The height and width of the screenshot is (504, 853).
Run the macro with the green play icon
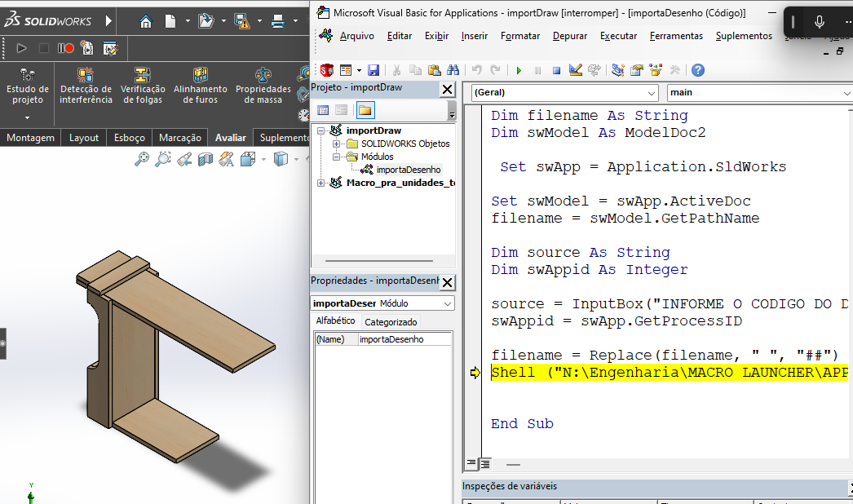coord(519,70)
